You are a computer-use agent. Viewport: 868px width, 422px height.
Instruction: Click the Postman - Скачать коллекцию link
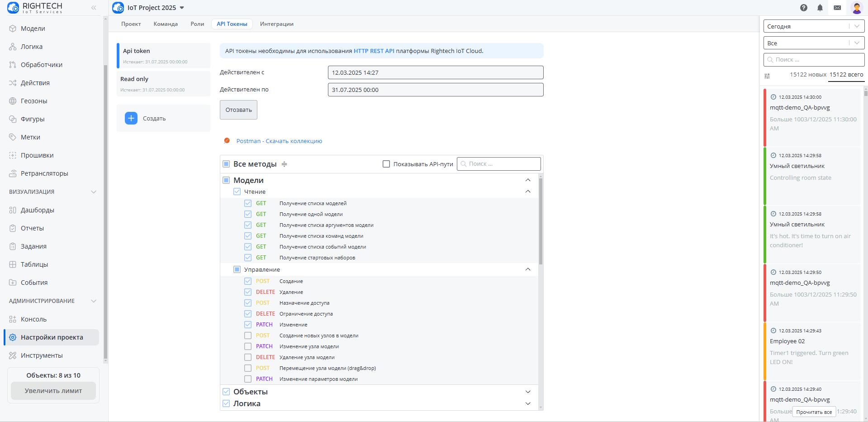tap(279, 141)
